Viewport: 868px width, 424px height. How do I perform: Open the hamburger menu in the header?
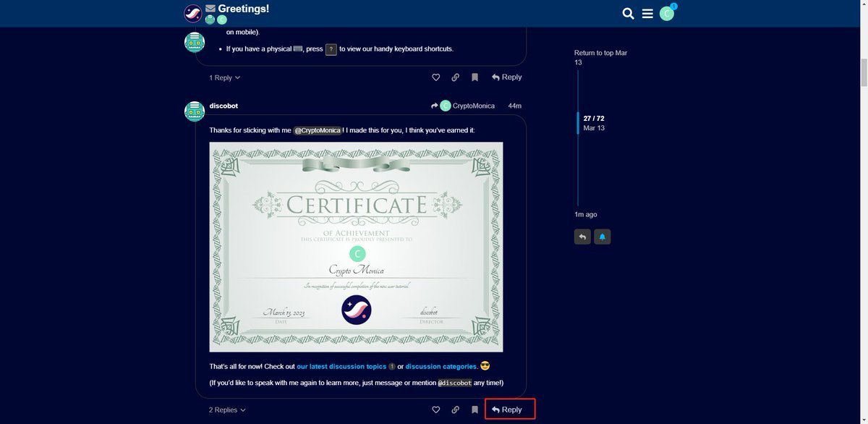coord(647,14)
